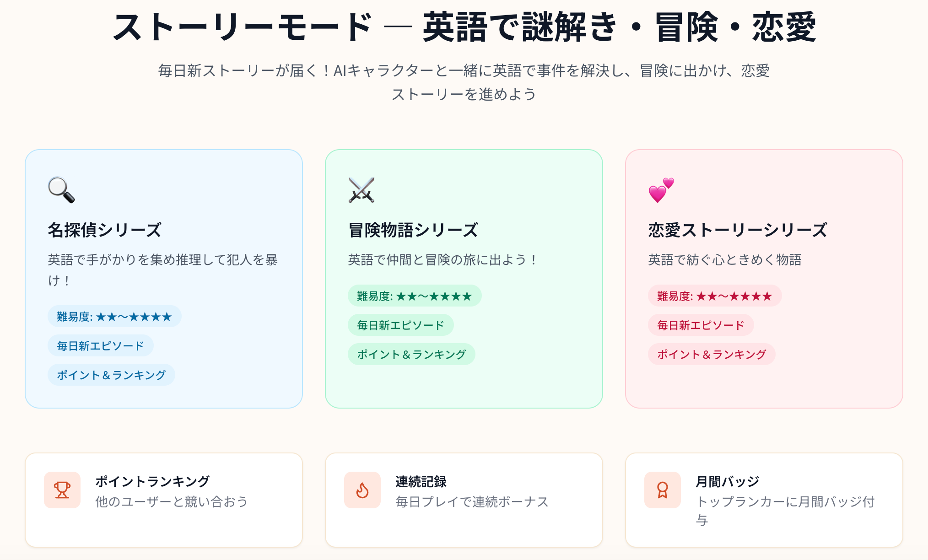Viewport: 928px width, 560px height.
Task: Click the blue 毎日新エピソード tag
Action: (100, 346)
